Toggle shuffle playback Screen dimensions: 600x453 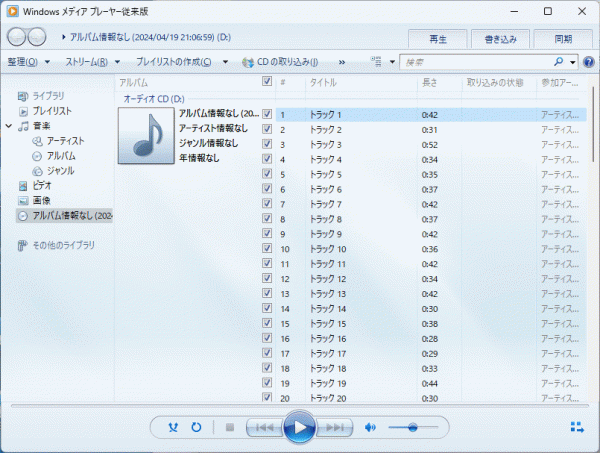tap(173, 427)
